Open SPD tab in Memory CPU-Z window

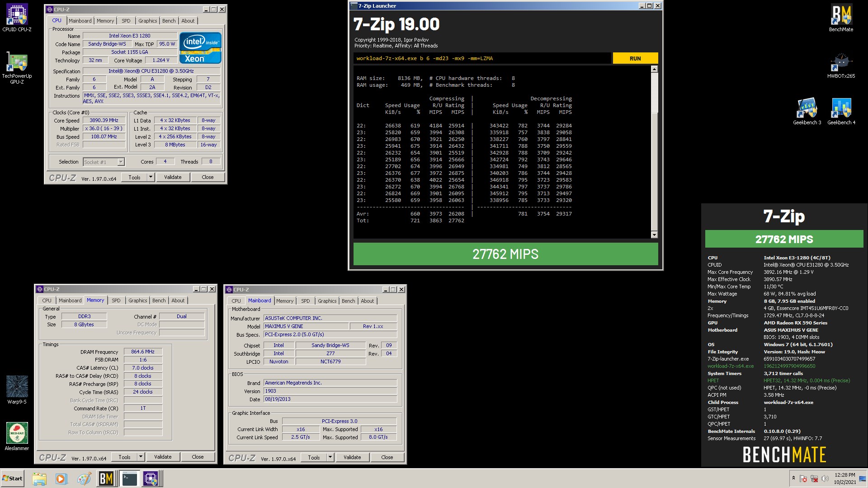116,300
